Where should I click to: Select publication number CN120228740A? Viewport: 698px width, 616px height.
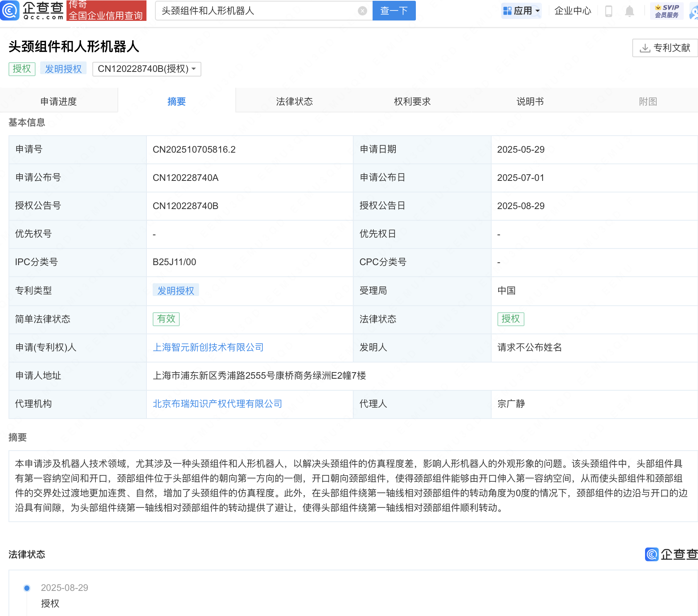(186, 178)
